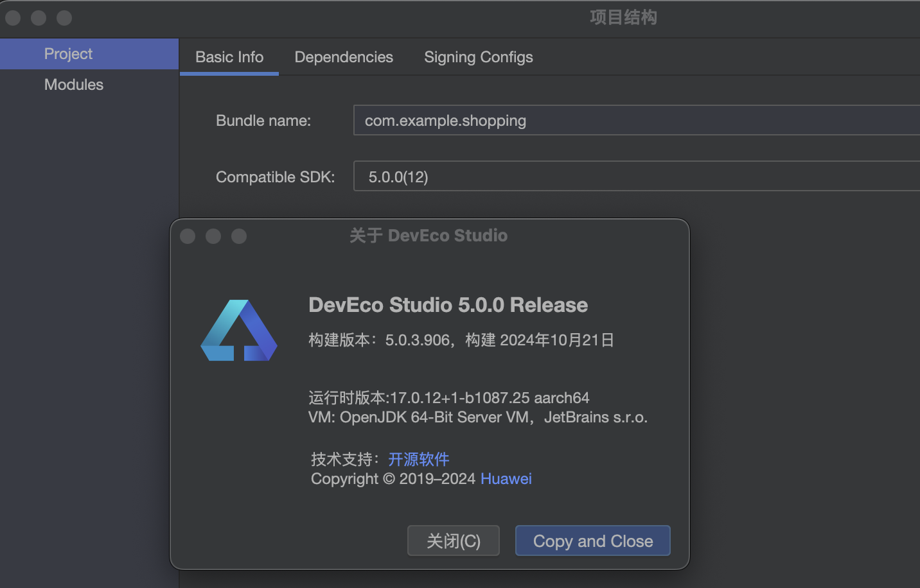920x588 pixels.
Task: Open the 开源软件 link
Action: [x=419, y=459]
